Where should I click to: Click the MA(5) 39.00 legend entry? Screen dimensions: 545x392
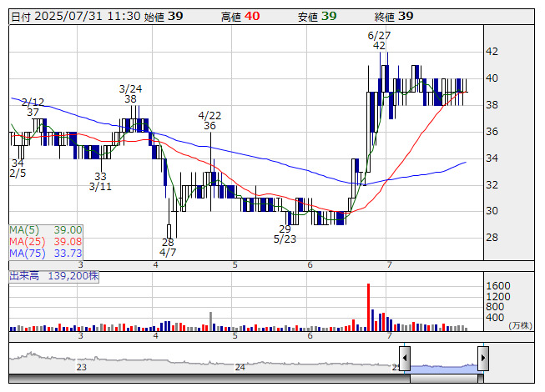[46, 230]
